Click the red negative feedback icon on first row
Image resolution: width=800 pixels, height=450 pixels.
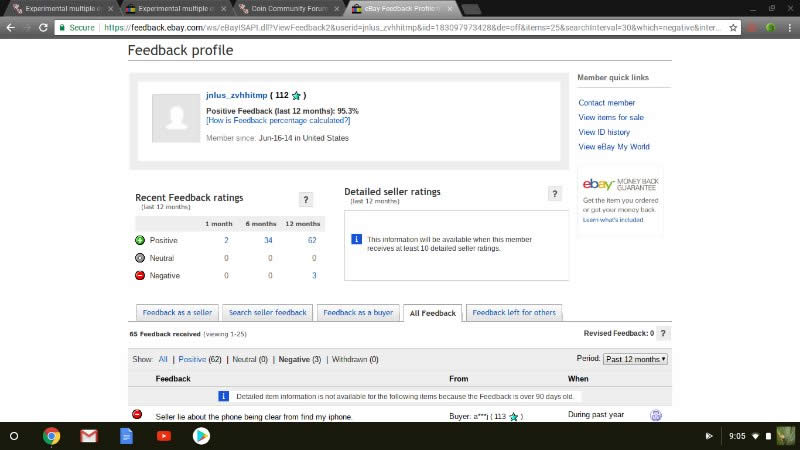pyautogui.click(x=137, y=414)
